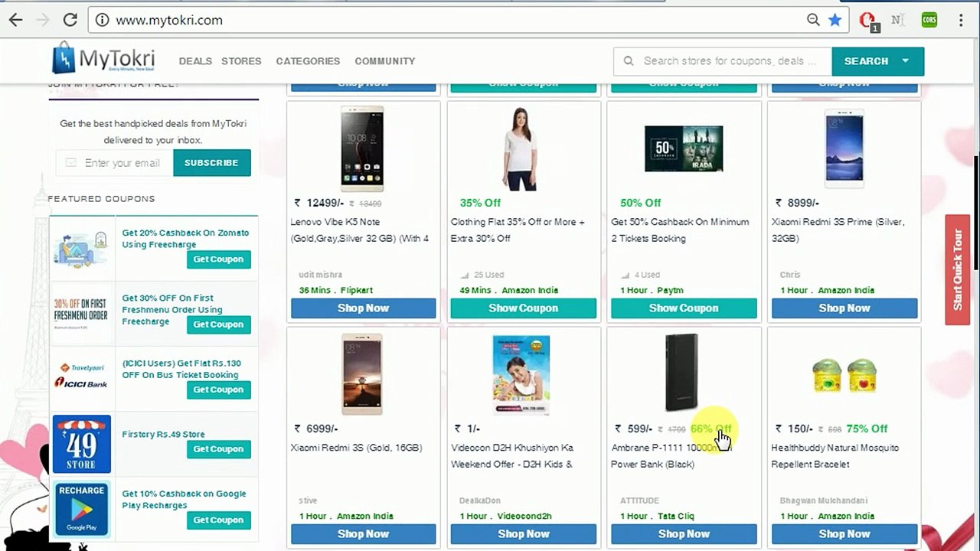Screen dimensions: 980x551
Task: Shop Now for Ambrane Power Bank
Action: 684,534
